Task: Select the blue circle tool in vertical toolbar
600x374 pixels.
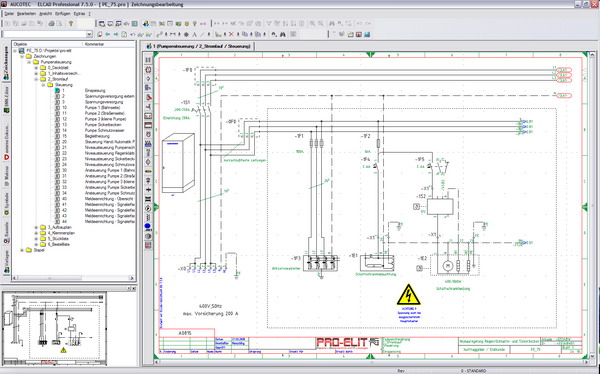Action: click(148, 227)
